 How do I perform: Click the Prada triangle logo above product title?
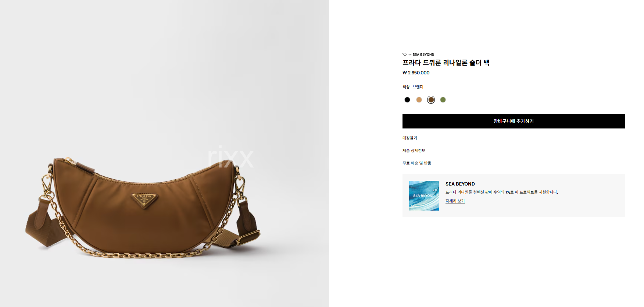click(405, 54)
